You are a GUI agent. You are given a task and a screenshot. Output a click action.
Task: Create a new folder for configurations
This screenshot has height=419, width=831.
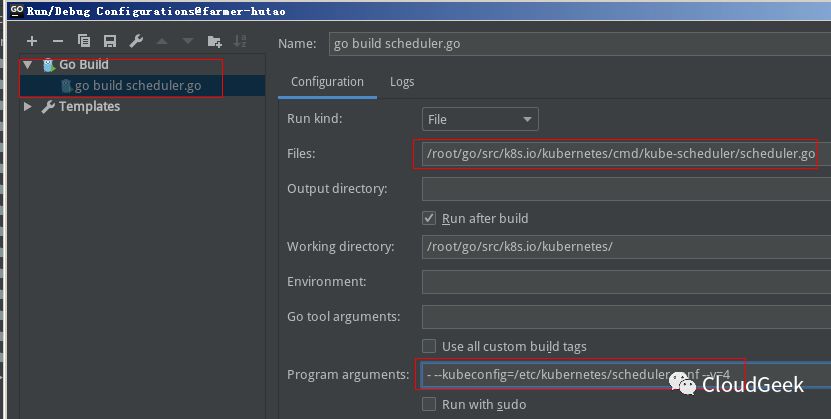point(214,41)
